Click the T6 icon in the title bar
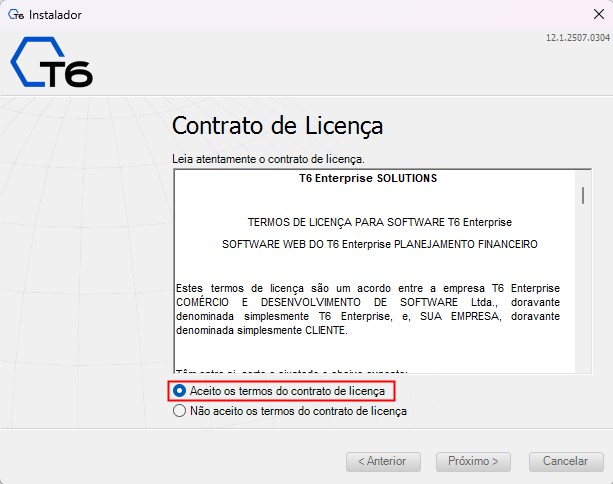This screenshot has width=613, height=484. tap(16, 15)
